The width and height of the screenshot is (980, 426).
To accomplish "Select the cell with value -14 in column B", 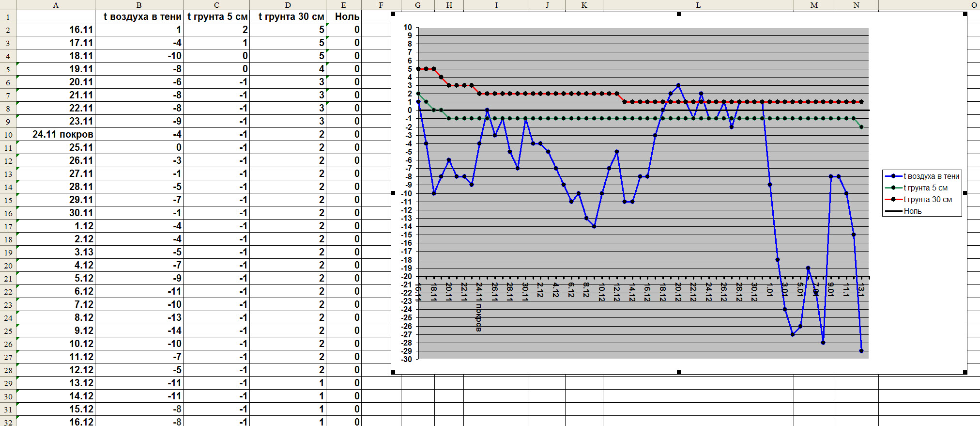I will (139, 331).
